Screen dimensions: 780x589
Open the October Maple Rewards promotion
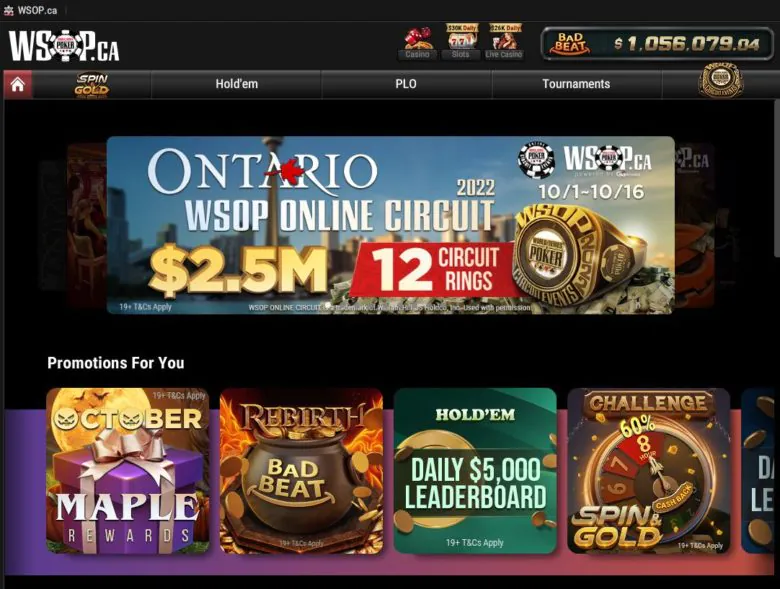point(128,471)
